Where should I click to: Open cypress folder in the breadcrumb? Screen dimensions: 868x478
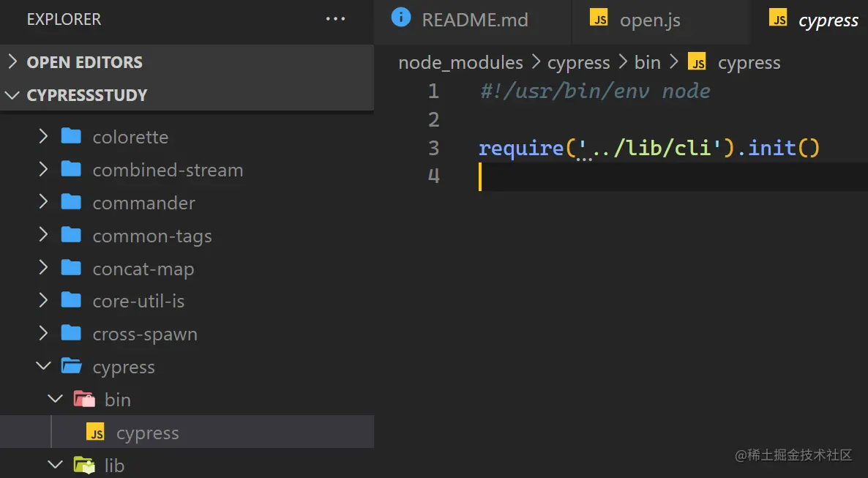pyautogui.click(x=578, y=63)
